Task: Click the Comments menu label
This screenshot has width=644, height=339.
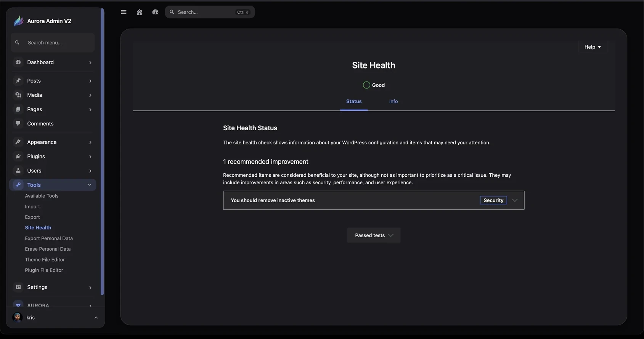Action: [40, 123]
